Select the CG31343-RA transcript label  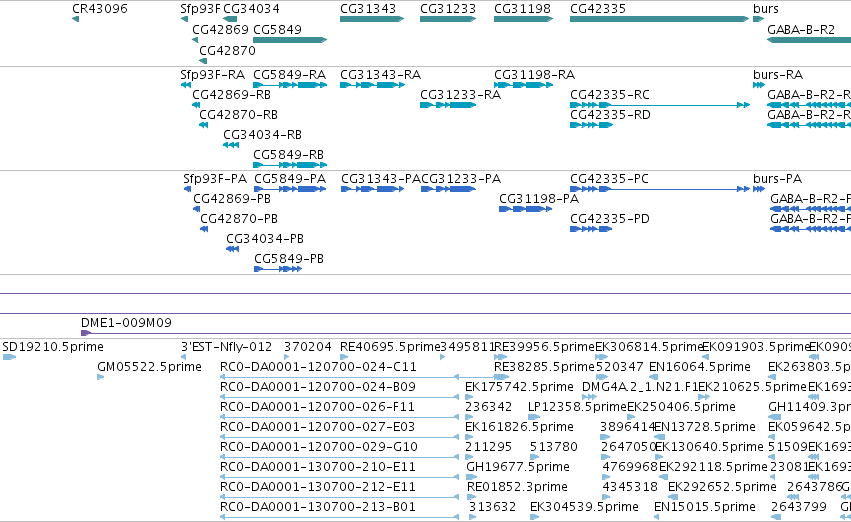click(x=380, y=74)
